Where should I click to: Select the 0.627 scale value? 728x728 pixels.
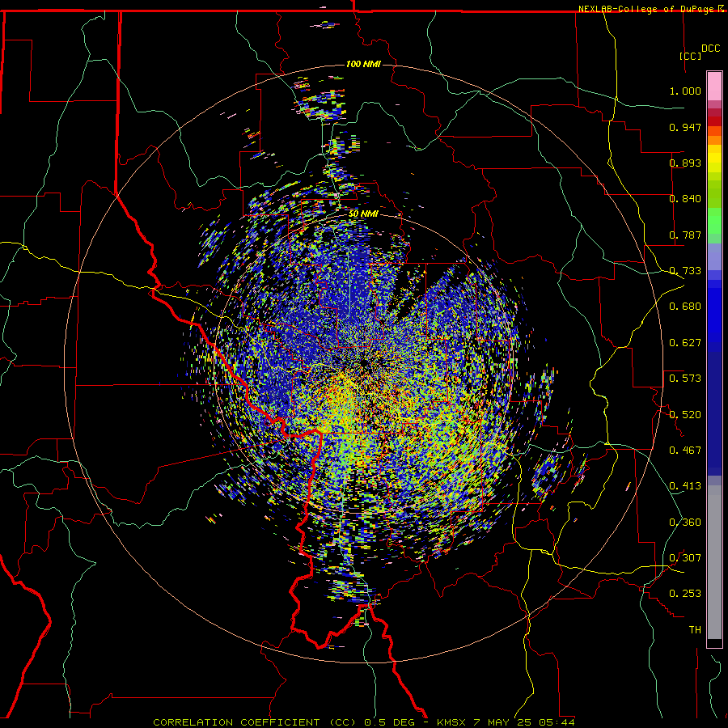click(x=685, y=343)
